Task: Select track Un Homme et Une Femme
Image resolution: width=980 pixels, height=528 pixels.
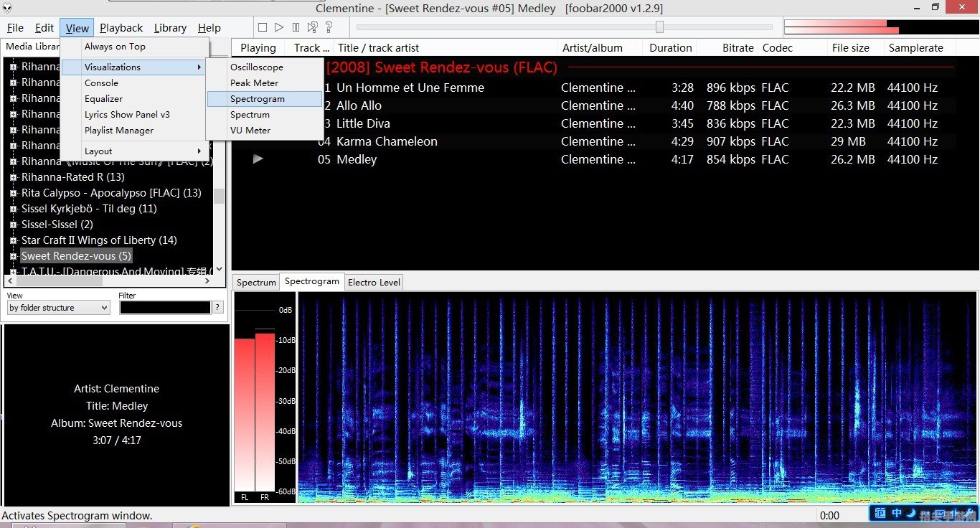Action: [594, 88]
